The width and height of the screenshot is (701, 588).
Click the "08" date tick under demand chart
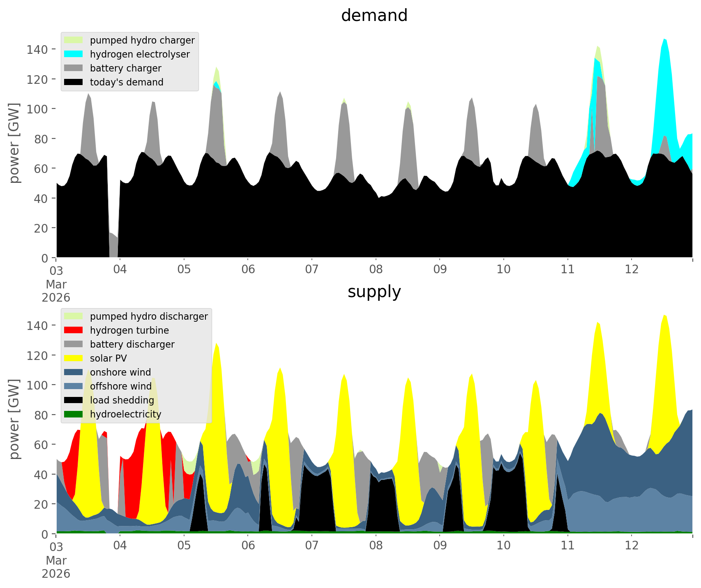coord(376,270)
